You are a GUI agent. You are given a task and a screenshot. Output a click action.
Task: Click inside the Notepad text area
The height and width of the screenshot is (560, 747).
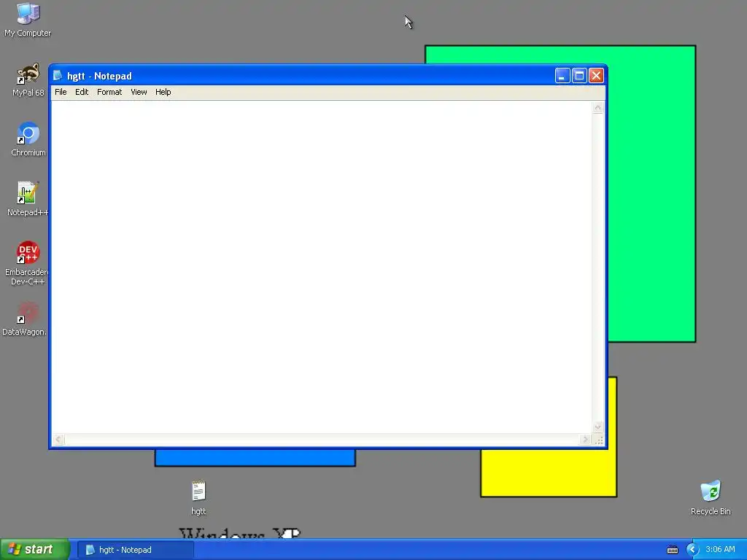click(x=322, y=267)
